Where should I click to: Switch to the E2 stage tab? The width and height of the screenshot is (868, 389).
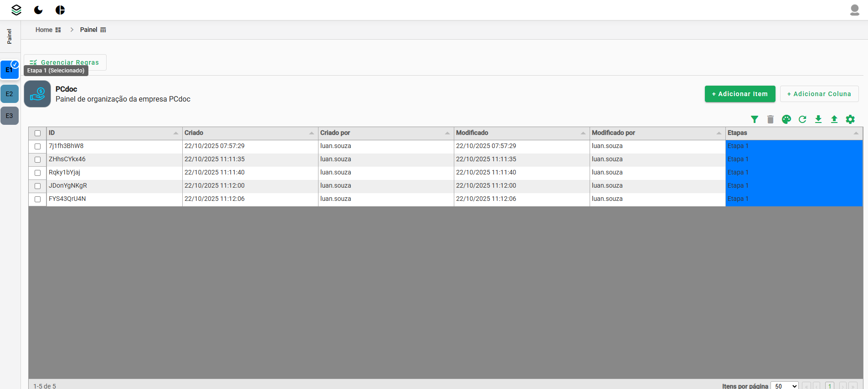click(x=10, y=94)
